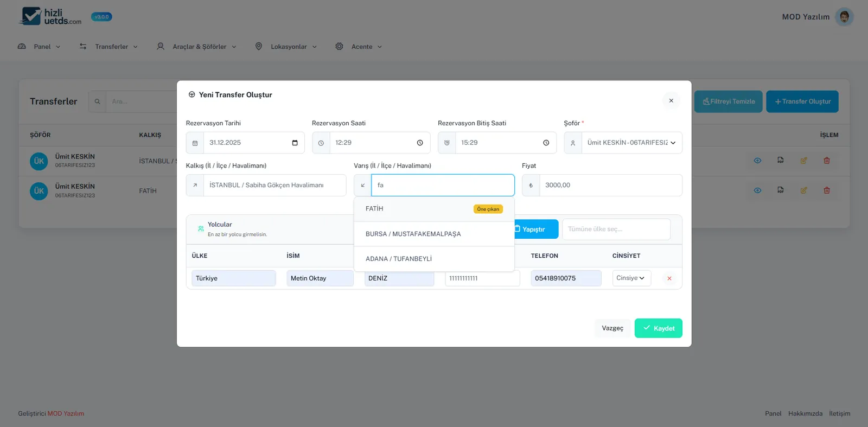Open the Şoför driver dropdown
This screenshot has width=868, height=427.
pyautogui.click(x=631, y=143)
